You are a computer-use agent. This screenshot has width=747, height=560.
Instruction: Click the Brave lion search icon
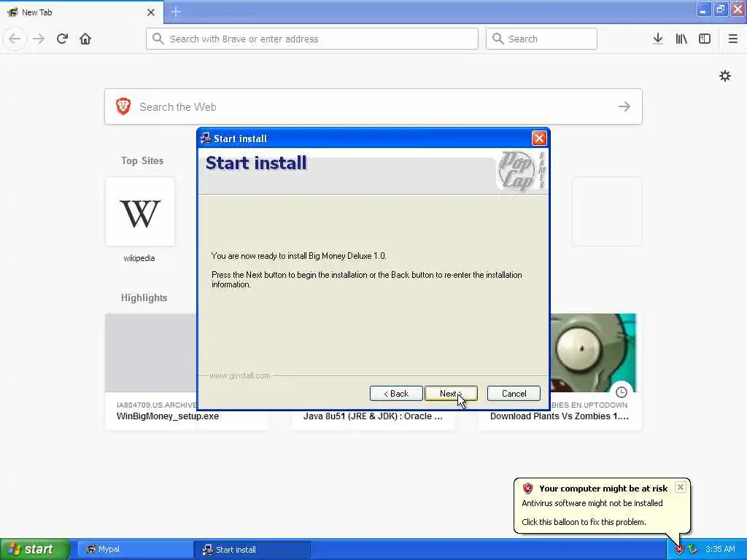(x=123, y=106)
